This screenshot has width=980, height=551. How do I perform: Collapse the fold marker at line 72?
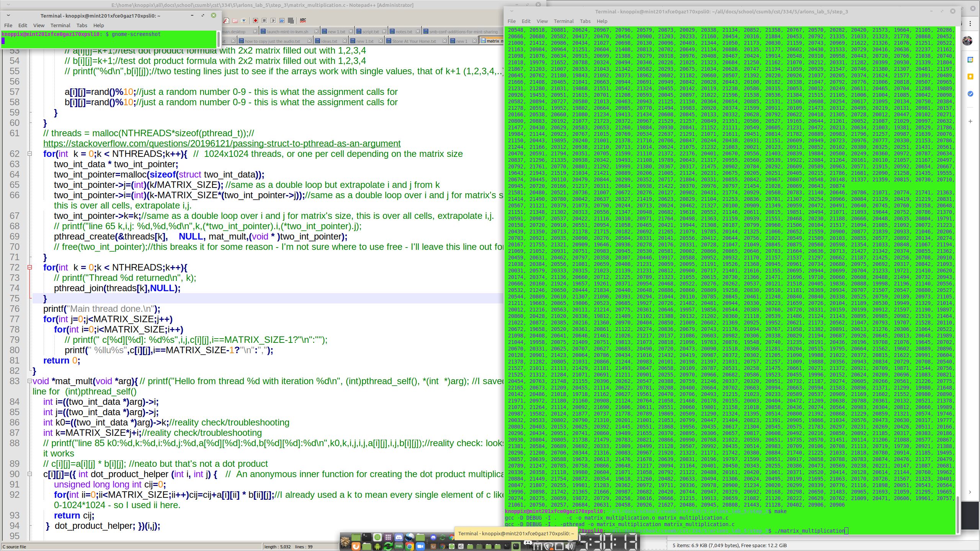tap(29, 267)
